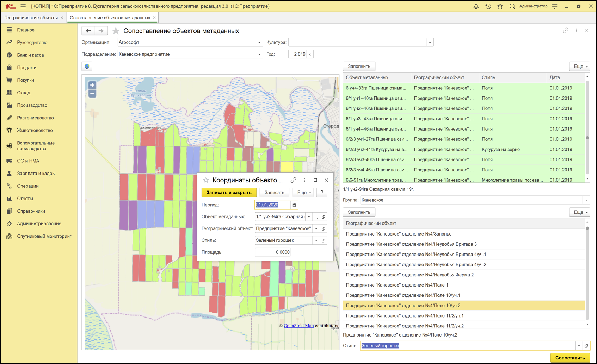The width and height of the screenshot is (597, 364).
Task: Open form's three-dot options menu
Action: pos(576,31)
